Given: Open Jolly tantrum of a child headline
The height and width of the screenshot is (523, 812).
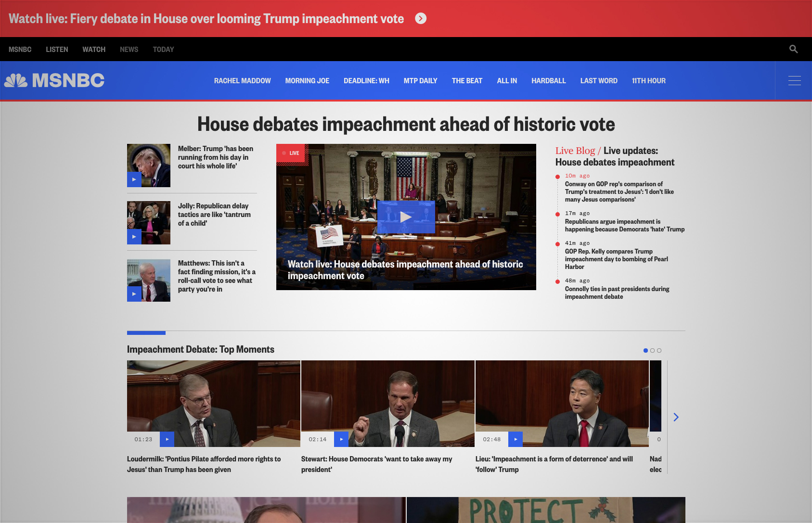Looking at the screenshot, I should 214,215.
